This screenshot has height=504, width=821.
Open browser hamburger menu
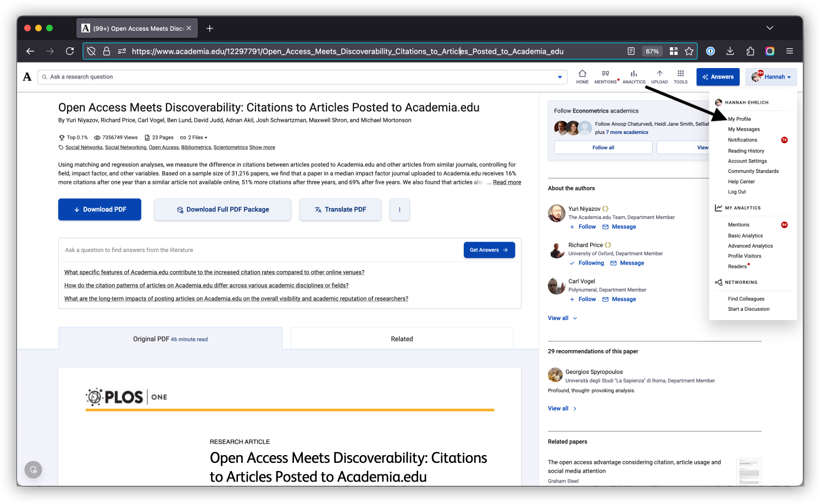click(x=790, y=51)
